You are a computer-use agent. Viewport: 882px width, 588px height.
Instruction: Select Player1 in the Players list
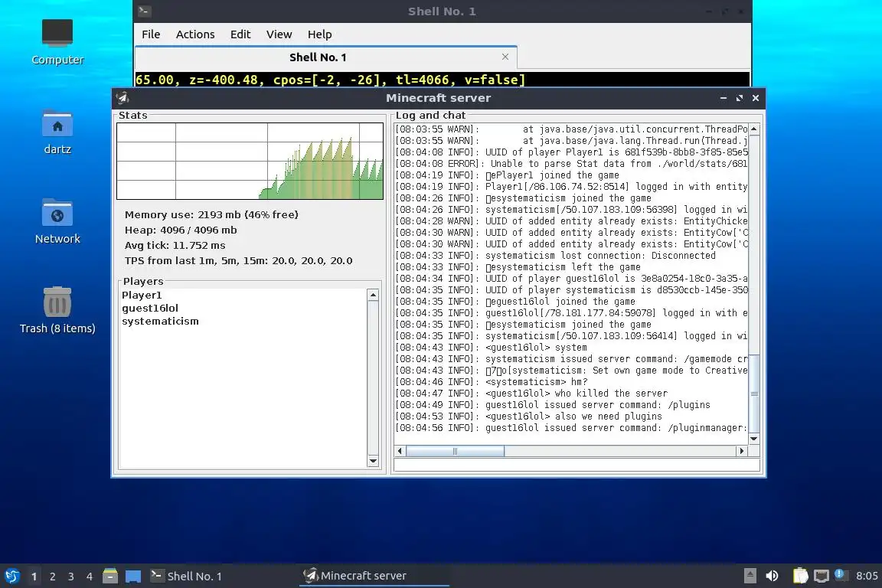click(x=142, y=296)
